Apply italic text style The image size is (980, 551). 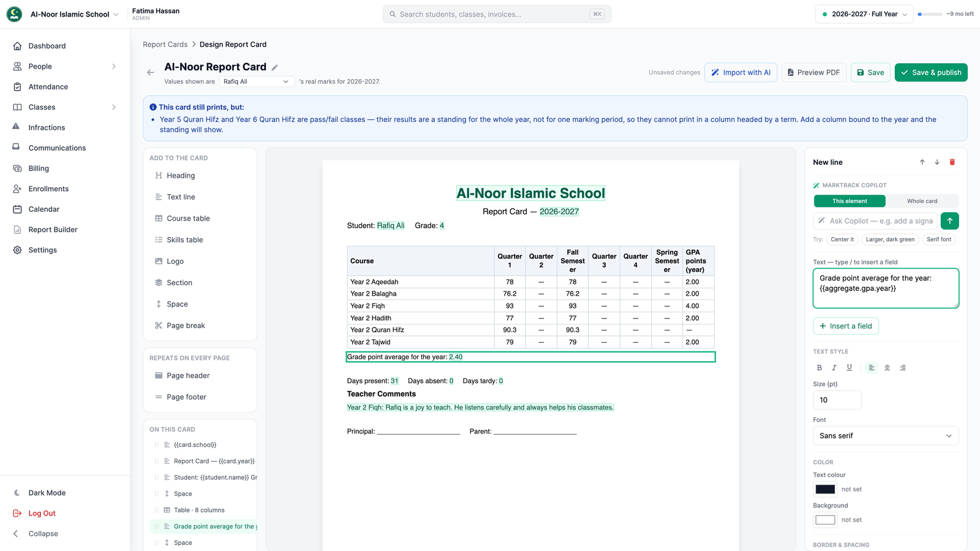[x=834, y=368]
